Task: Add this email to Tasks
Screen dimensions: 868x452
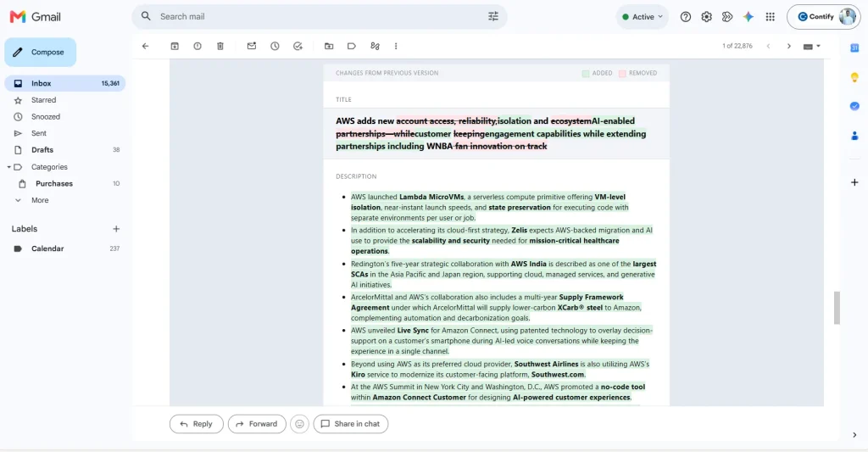Action: tap(298, 46)
